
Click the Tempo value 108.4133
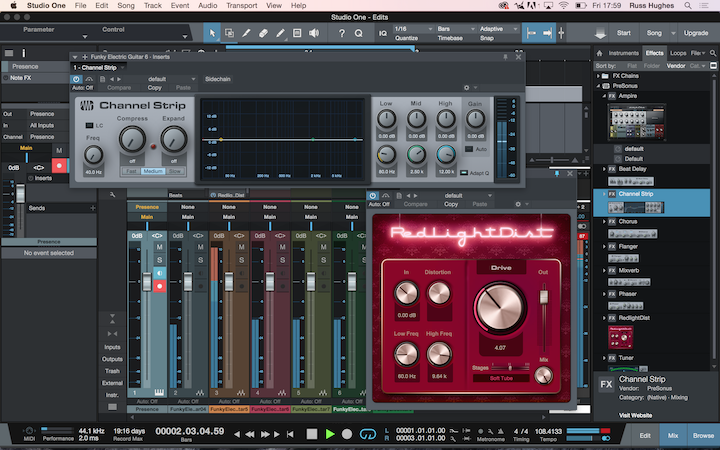tap(548, 432)
